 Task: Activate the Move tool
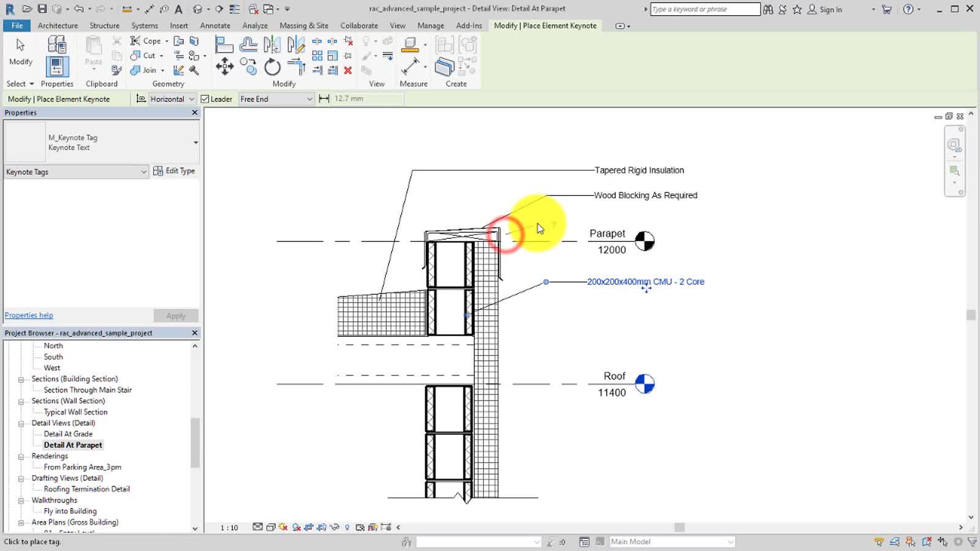224,66
